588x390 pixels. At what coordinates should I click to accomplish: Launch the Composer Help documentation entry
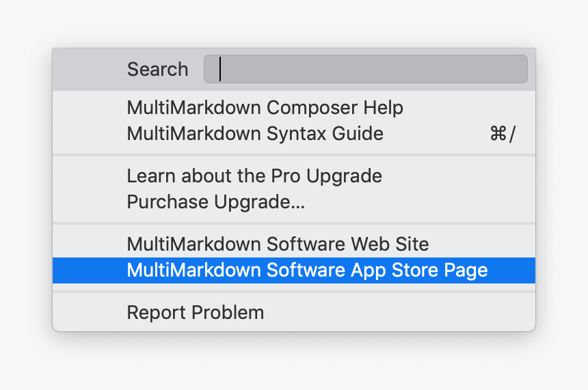point(265,108)
